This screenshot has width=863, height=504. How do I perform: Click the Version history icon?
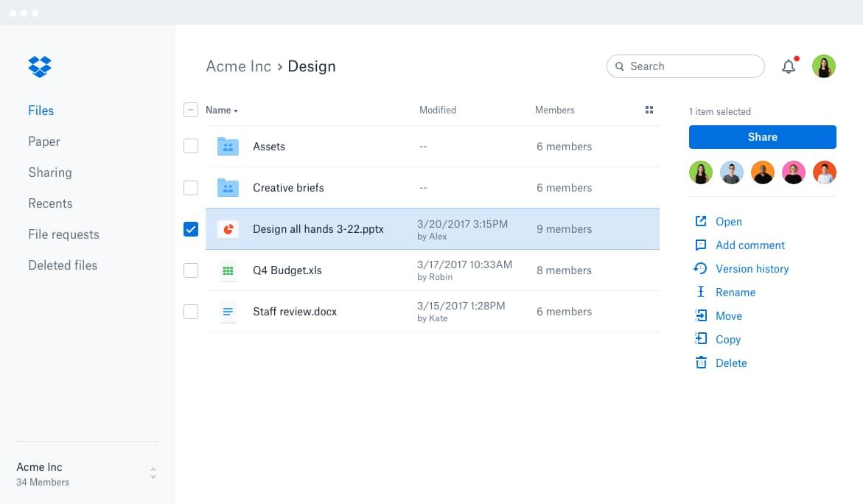[x=699, y=268]
